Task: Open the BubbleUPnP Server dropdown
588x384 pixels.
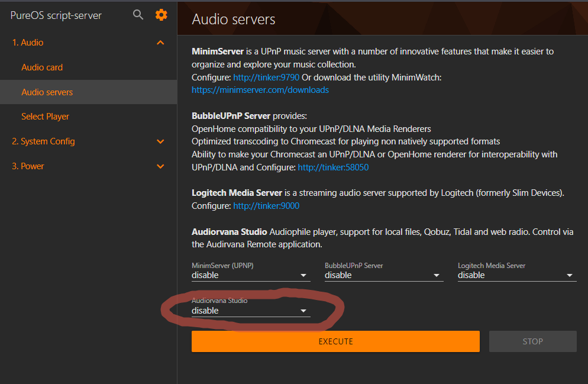Action: (384, 275)
